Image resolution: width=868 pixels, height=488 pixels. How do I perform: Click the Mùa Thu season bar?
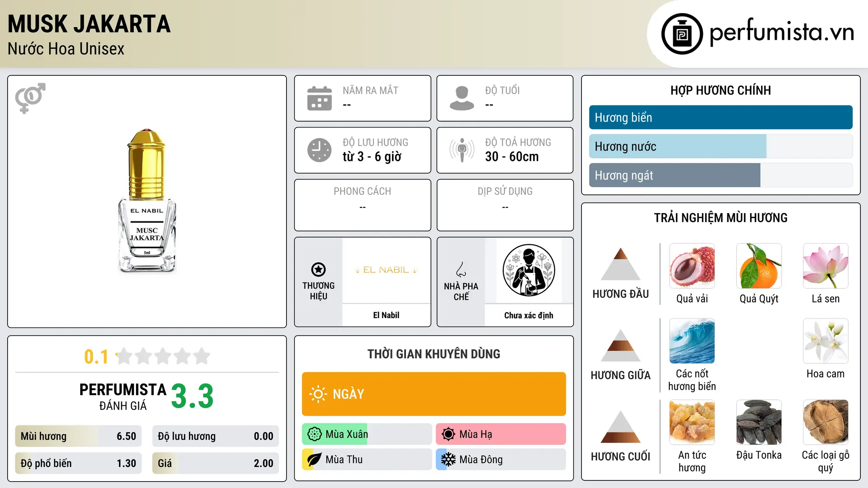367,460
